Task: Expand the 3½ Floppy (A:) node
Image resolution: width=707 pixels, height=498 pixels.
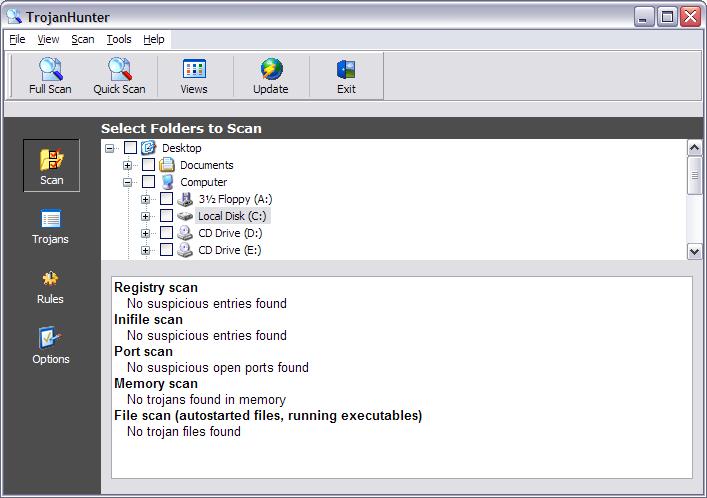Action: pyautogui.click(x=145, y=199)
